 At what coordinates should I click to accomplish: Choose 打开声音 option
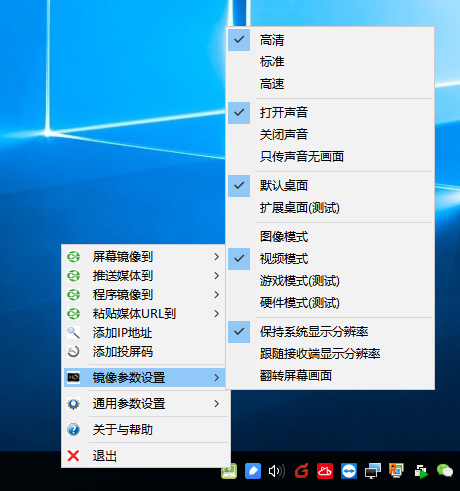tap(330, 113)
